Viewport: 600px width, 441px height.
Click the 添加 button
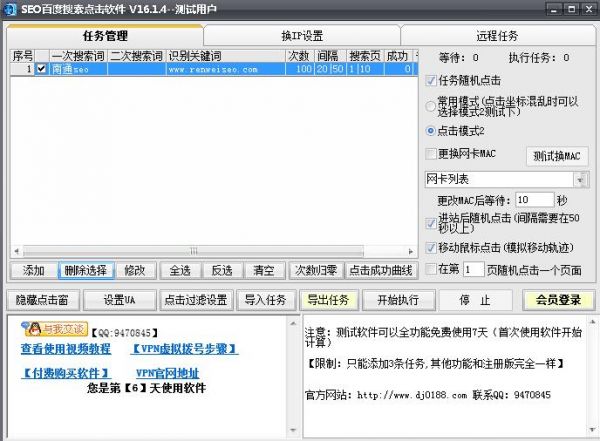click(x=34, y=270)
